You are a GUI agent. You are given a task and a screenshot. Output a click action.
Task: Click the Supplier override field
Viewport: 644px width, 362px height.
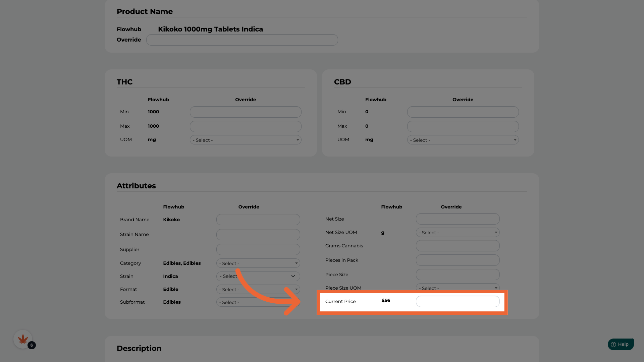(x=258, y=249)
